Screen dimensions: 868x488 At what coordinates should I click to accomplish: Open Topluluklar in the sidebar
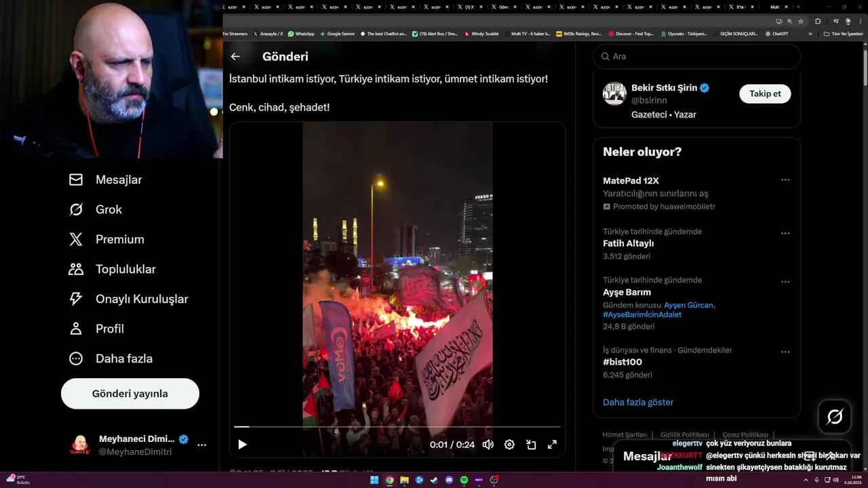coord(112,269)
